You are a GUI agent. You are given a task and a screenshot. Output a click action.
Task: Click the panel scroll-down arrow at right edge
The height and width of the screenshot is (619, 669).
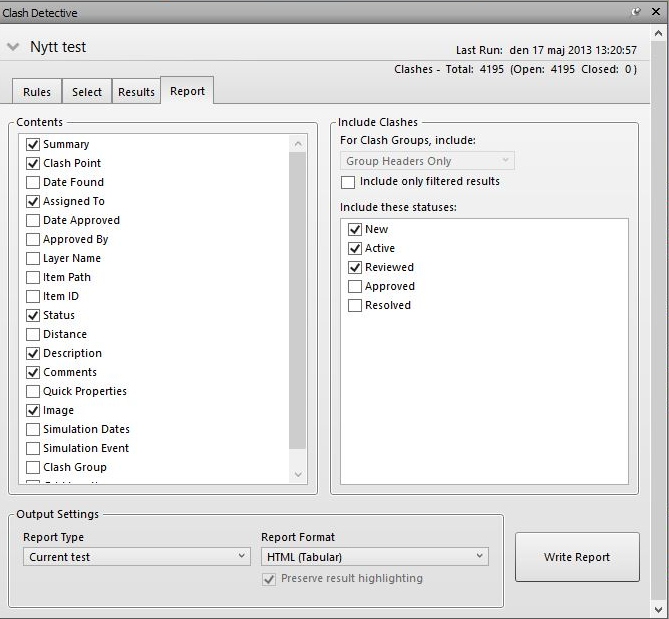click(x=658, y=609)
